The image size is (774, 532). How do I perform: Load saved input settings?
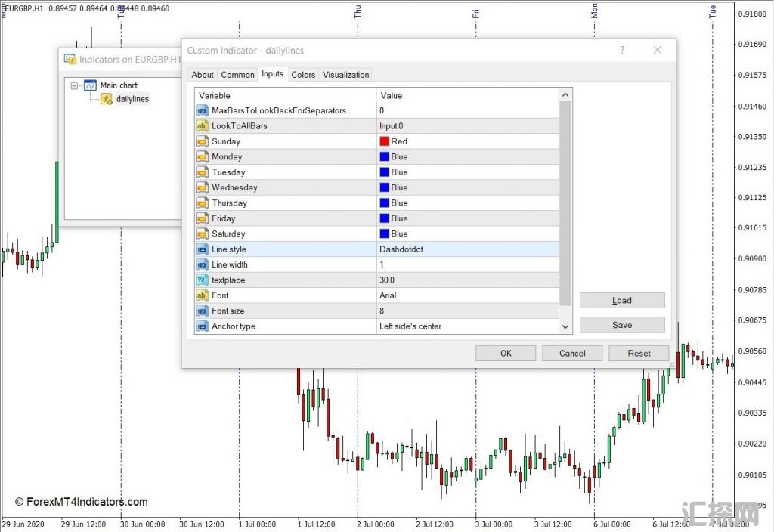click(x=621, y=300)
